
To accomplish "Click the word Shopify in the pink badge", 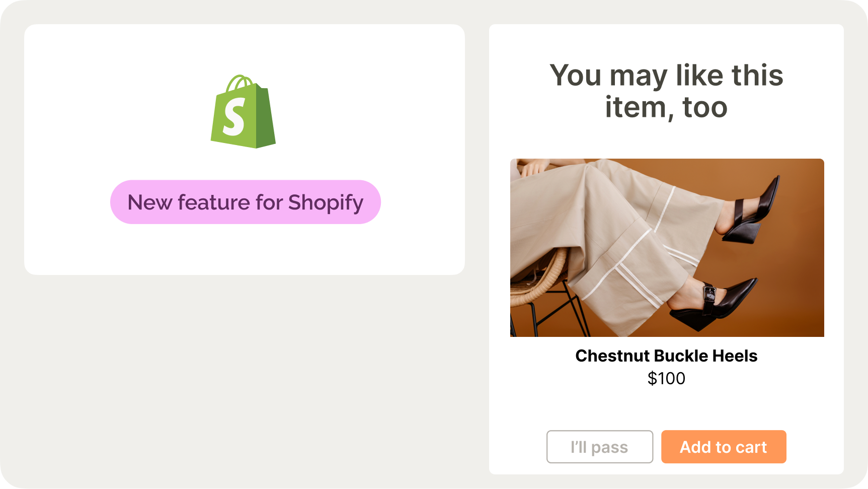I will [x=326, y=202].
